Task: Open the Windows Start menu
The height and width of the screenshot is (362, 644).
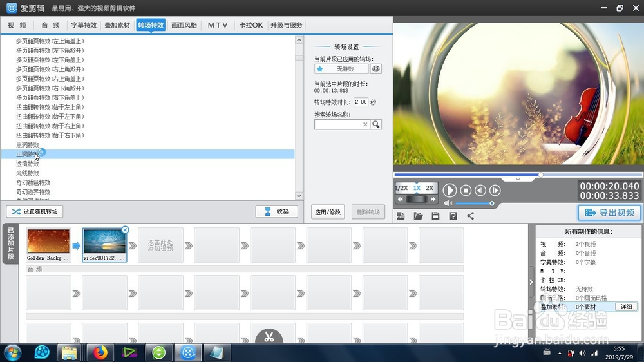Action: coord(12,352)
